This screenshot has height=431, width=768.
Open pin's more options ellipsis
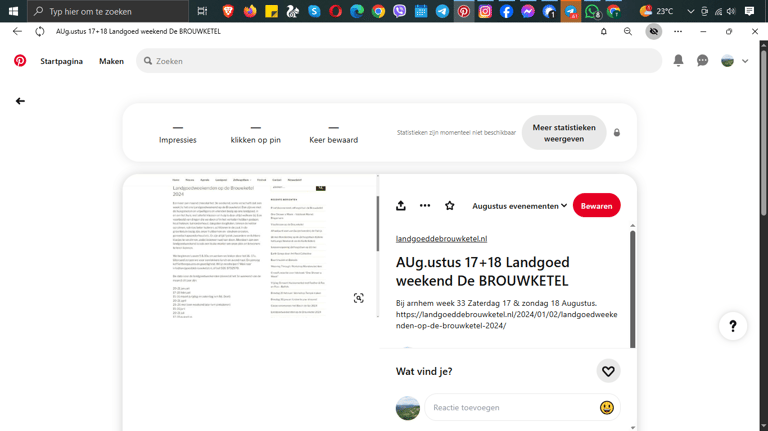pos(425,206)
